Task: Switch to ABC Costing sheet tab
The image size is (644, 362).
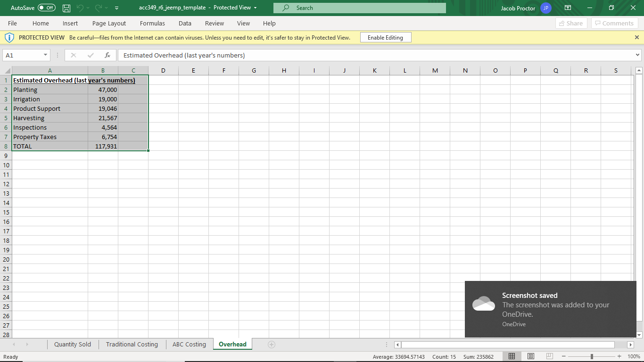Action: coord(189,344)
